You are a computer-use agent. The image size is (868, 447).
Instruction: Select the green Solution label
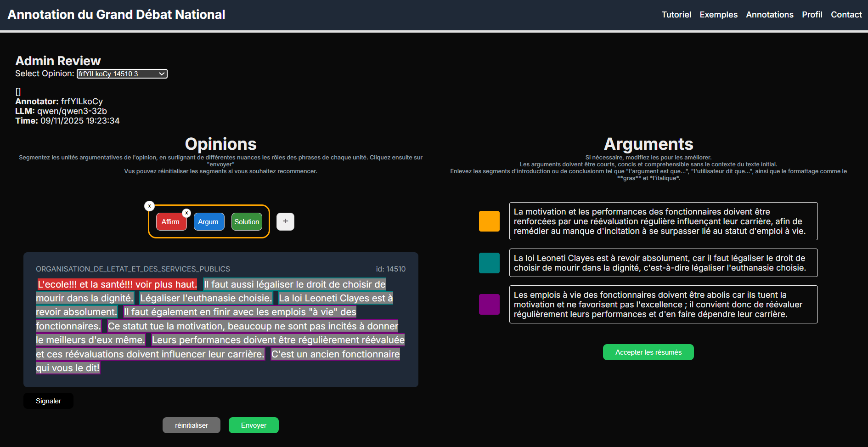(x=247, y=222)
